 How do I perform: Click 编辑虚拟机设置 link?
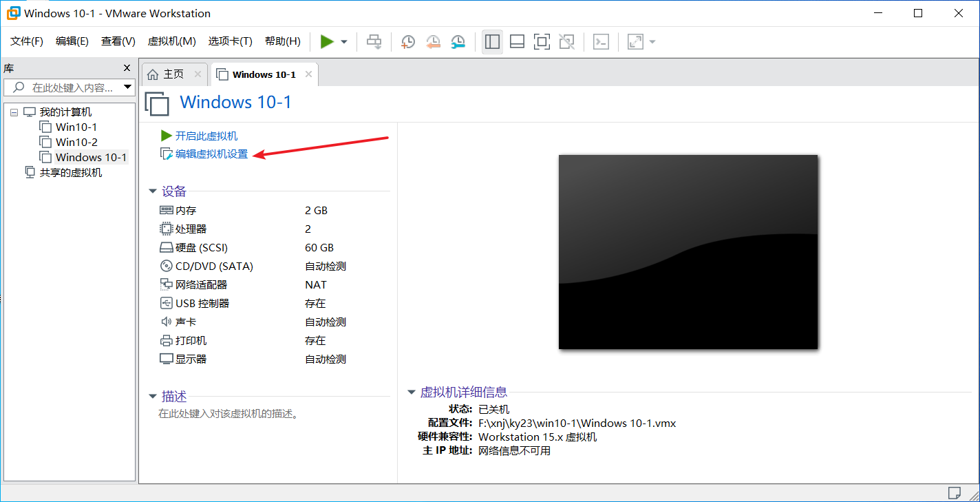[x=211, y=154]
